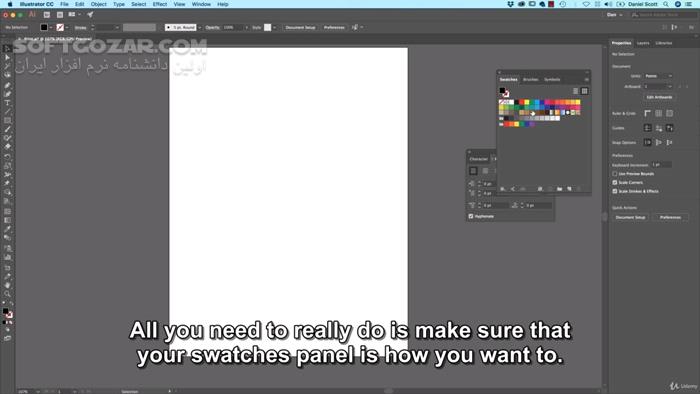The image size is (700, 394).
Task: Click Edit Artboards button
Action: tap(659, 97)
